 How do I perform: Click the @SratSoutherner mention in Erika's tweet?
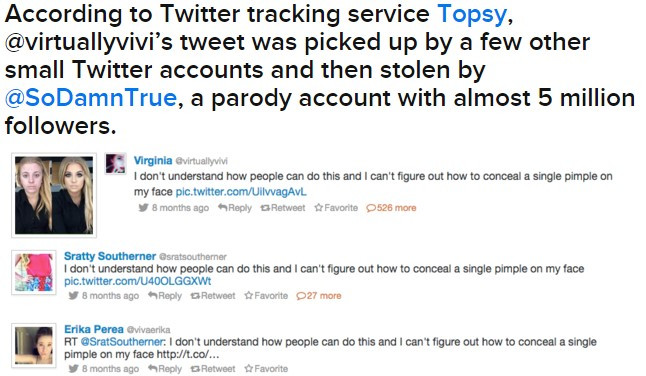click(122, 342)
